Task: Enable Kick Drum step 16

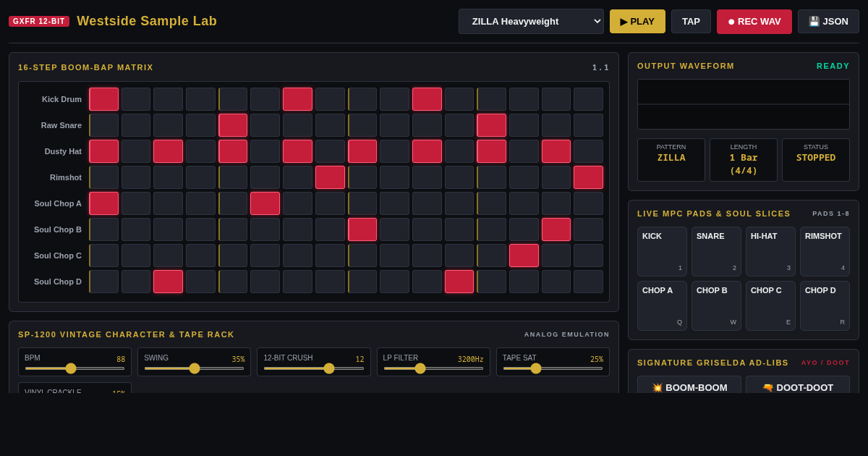Action: (588, 99)
